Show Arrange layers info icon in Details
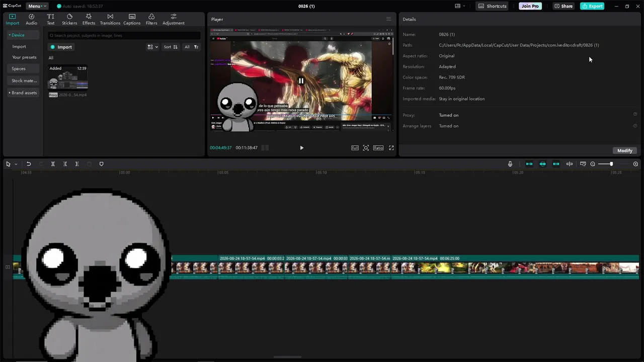The height and width of the screenshot is (362, 644). pos(635,125)
